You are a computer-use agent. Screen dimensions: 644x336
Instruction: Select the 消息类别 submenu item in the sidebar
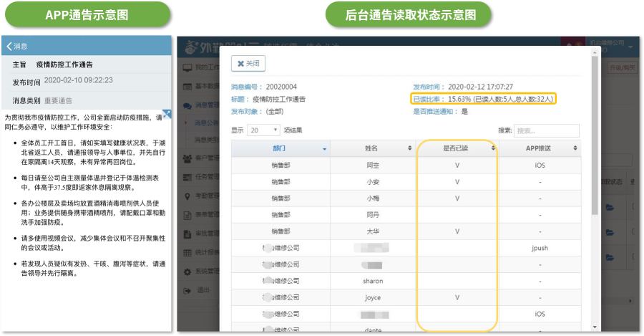click(206, 140)
